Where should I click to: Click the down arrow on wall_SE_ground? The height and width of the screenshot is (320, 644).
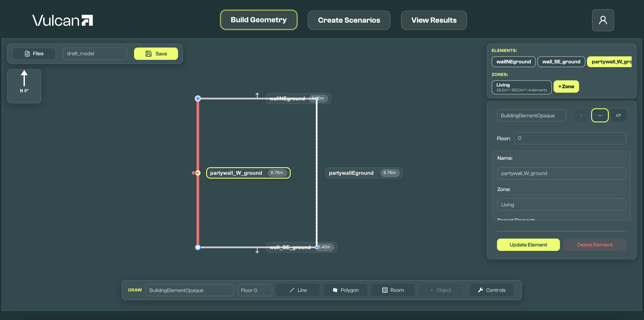pyautogui.click(x=257, y=251)
